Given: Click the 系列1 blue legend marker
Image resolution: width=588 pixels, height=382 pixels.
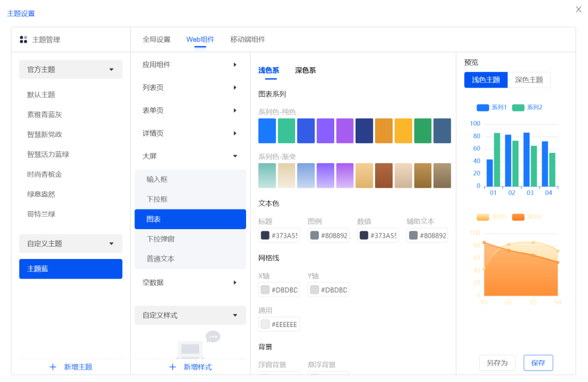Looking at the screenshot, I should [482, 108].
